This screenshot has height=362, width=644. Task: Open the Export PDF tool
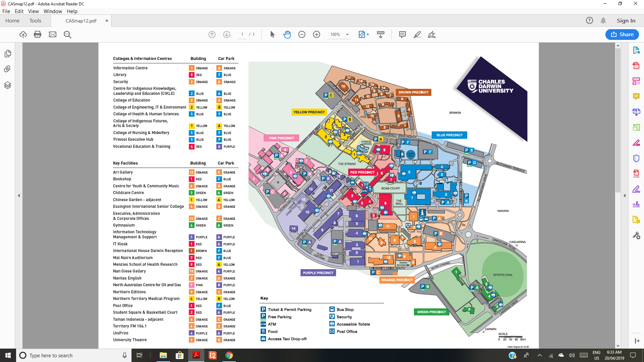[636, 51]
